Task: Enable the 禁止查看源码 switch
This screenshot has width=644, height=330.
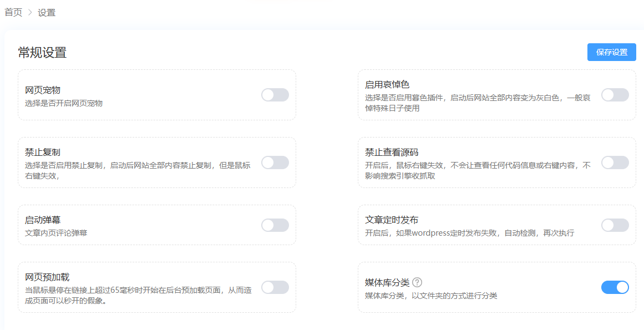Action: click(615, 163)
